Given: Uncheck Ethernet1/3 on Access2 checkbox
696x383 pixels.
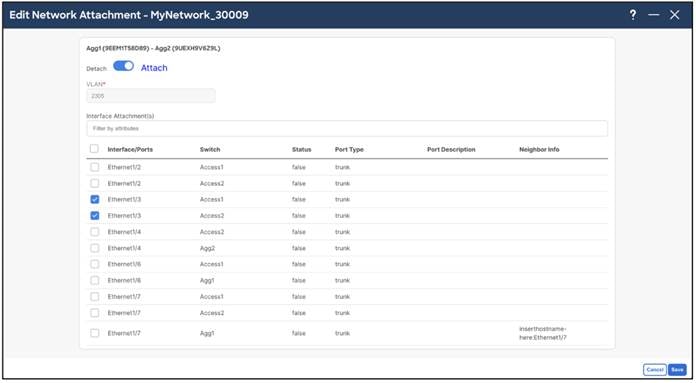Looking at the screenshot, I should click(95, 216).
